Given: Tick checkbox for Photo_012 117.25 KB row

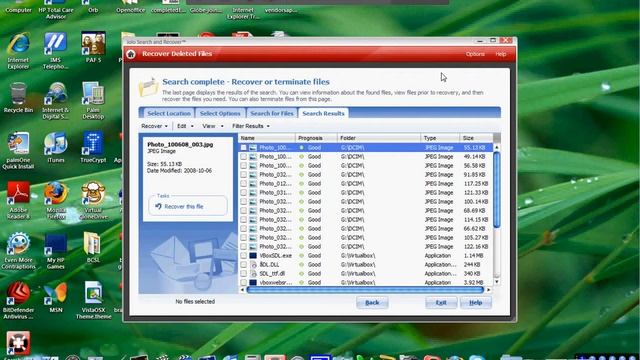Looking at the screenshot, I should point(244,184).
